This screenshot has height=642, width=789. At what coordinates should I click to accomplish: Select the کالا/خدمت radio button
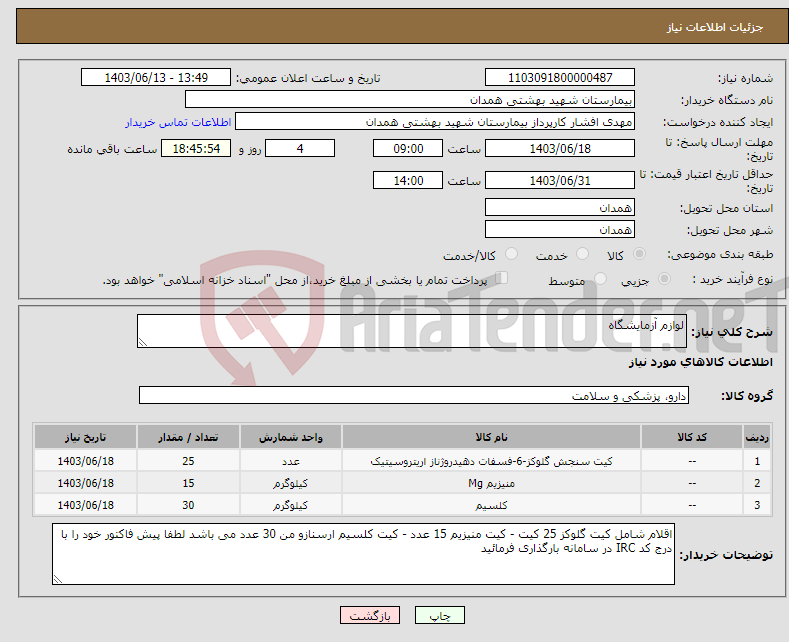click(x=511, y=254)
